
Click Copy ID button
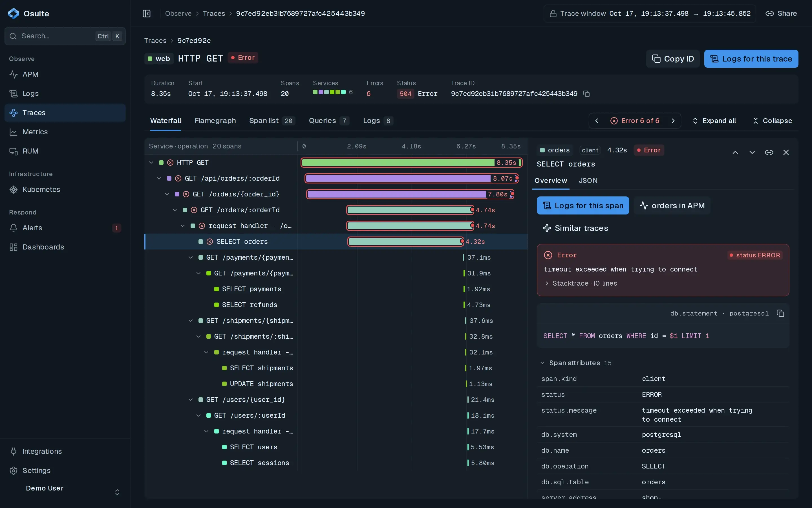(x=673, y=59)
